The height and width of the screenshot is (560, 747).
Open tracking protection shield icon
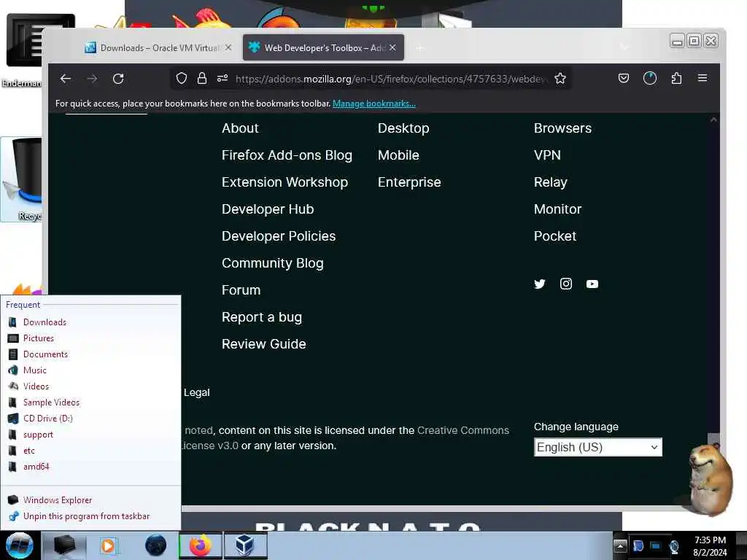click(x=182, y=79)
